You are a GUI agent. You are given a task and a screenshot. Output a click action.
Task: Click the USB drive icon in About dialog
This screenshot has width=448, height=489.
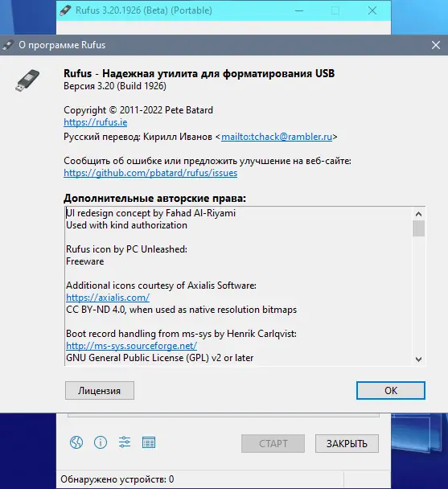point(27,80)
